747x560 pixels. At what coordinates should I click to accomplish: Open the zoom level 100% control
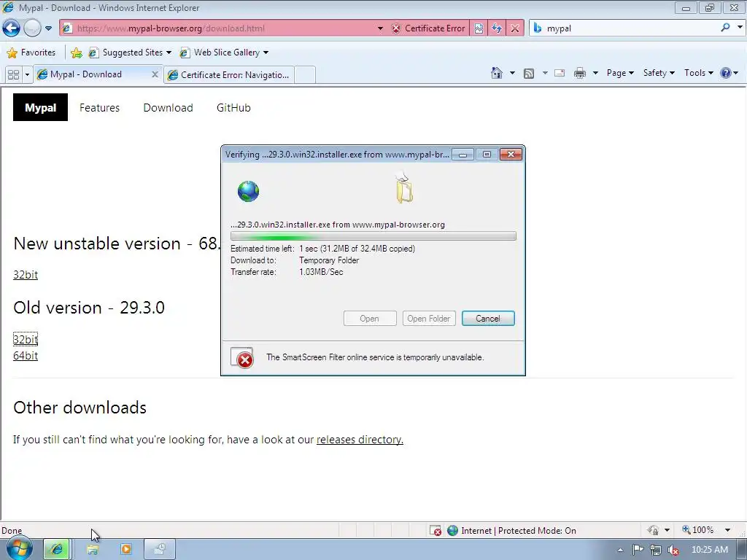(698, 530)
